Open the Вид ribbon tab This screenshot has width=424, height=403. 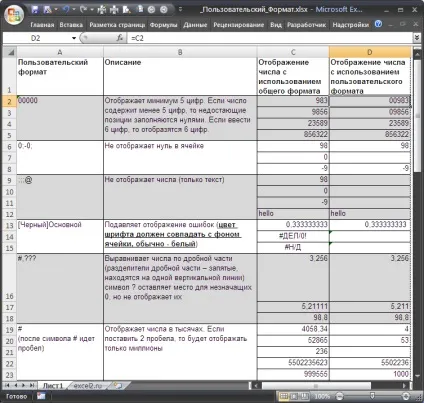coord(276,25)
